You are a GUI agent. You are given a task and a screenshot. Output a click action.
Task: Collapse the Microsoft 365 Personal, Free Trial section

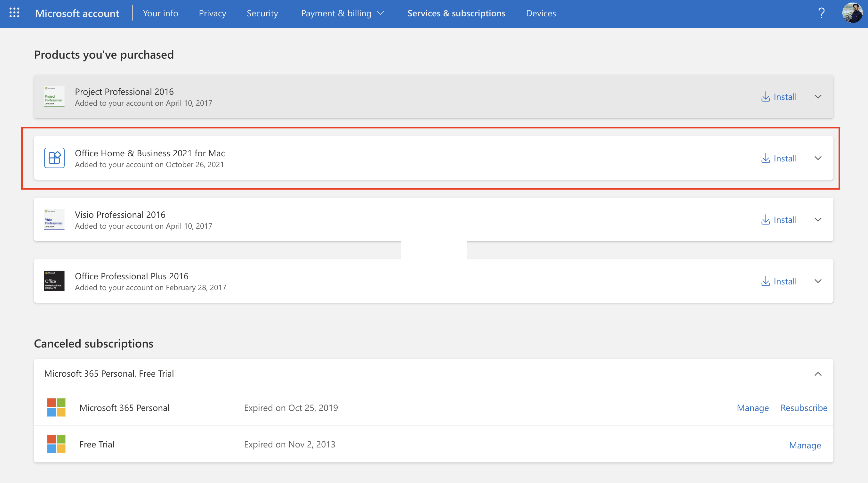click(818, 374)
